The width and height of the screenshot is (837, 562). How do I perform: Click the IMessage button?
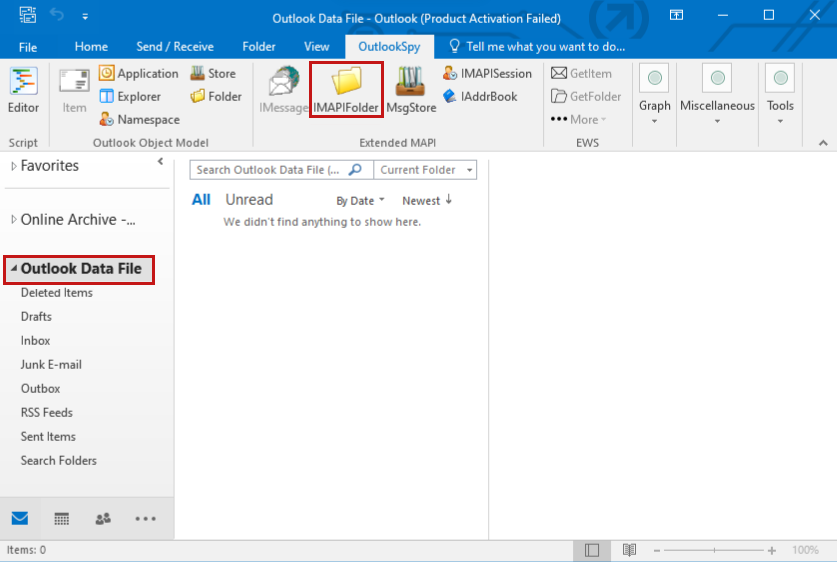pyautogui.click(x=283, y=90)
